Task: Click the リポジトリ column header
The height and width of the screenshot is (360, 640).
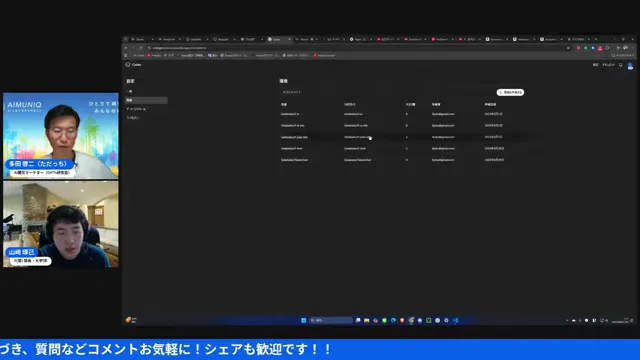Action: click(x=350, y=104)
